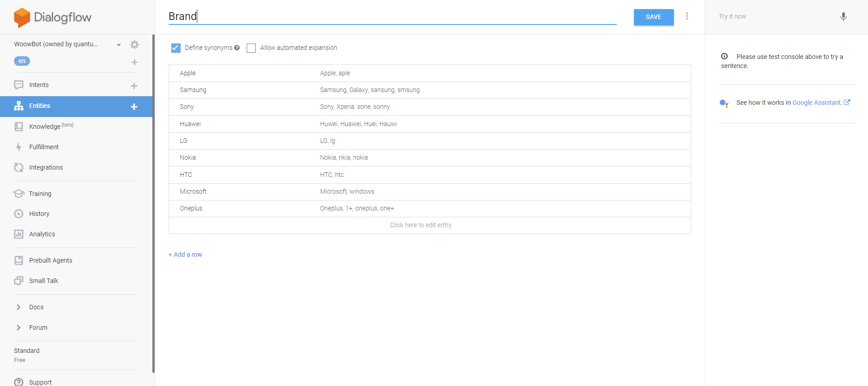Click the Intents chat icon
This screenshot has height=386, width=868.
click(x=19, y=85)
